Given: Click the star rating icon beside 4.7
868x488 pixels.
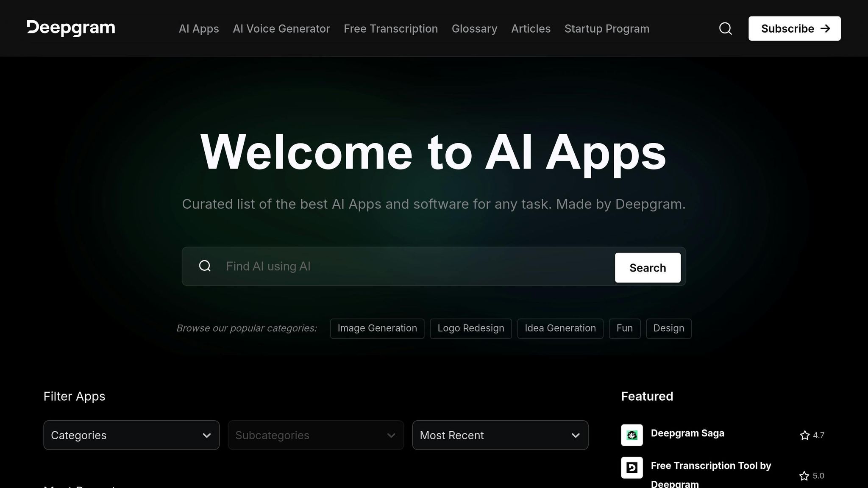Looking at the screenshot, I should coord(804,435).
